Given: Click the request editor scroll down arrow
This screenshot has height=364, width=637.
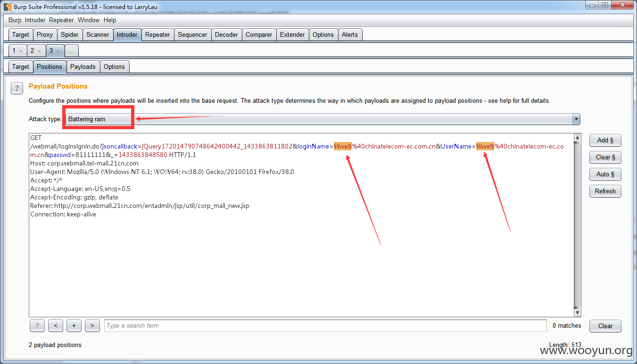Looking at the screenshot, I should [578, 313].
